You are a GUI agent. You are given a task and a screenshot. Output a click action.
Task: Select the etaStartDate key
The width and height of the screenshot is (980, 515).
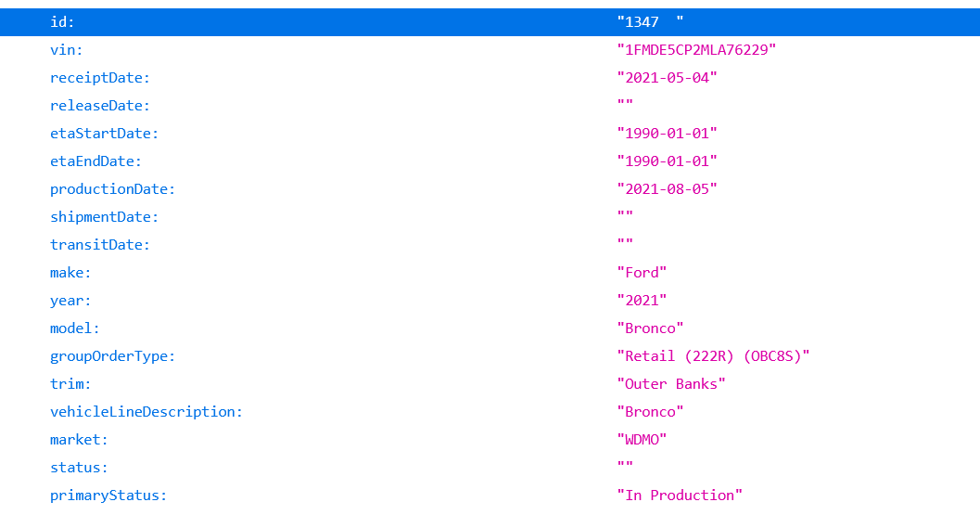[105, 134]
